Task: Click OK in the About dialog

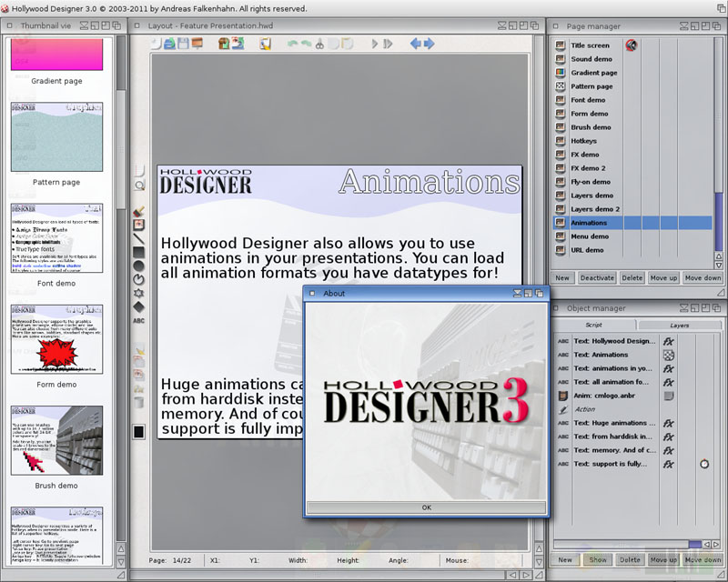Action: point(427,507)
